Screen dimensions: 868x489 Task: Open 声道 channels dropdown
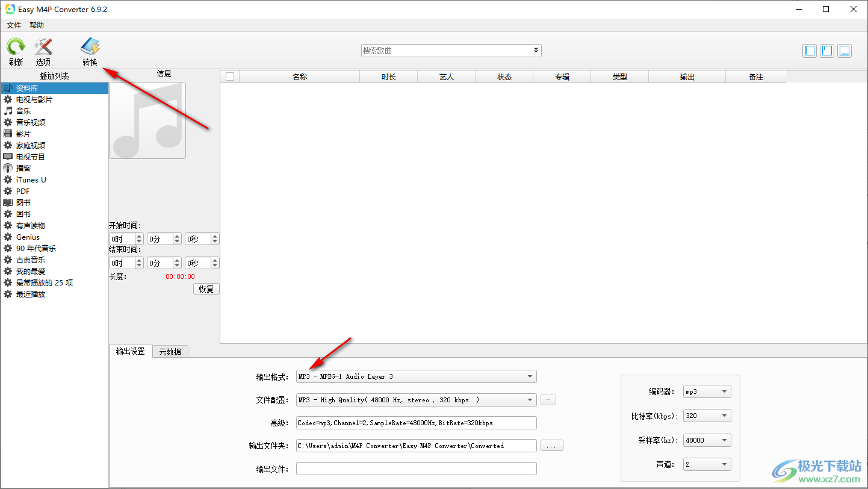point(707,464)
